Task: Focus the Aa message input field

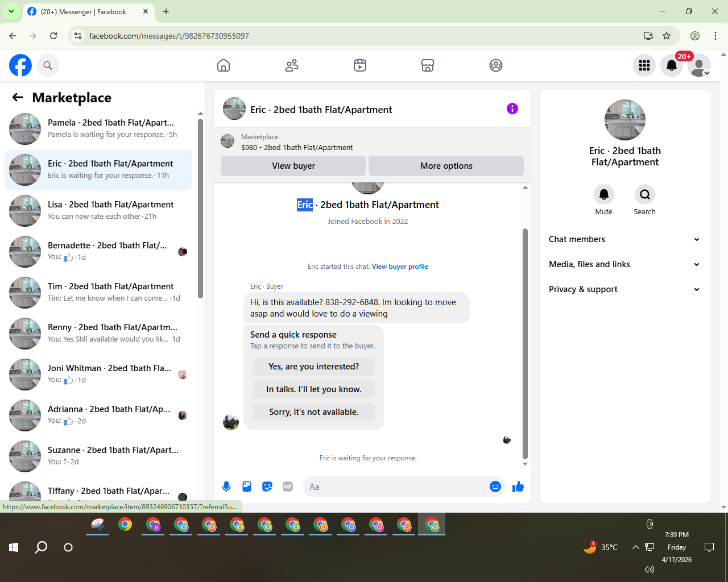Action: click(395, 487)
